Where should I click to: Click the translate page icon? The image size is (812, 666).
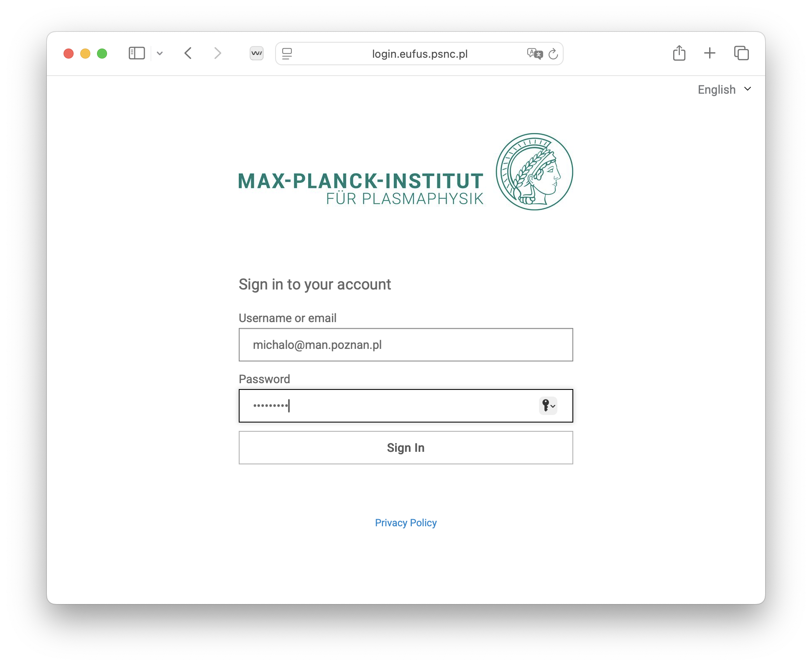(x=535, y=54)
